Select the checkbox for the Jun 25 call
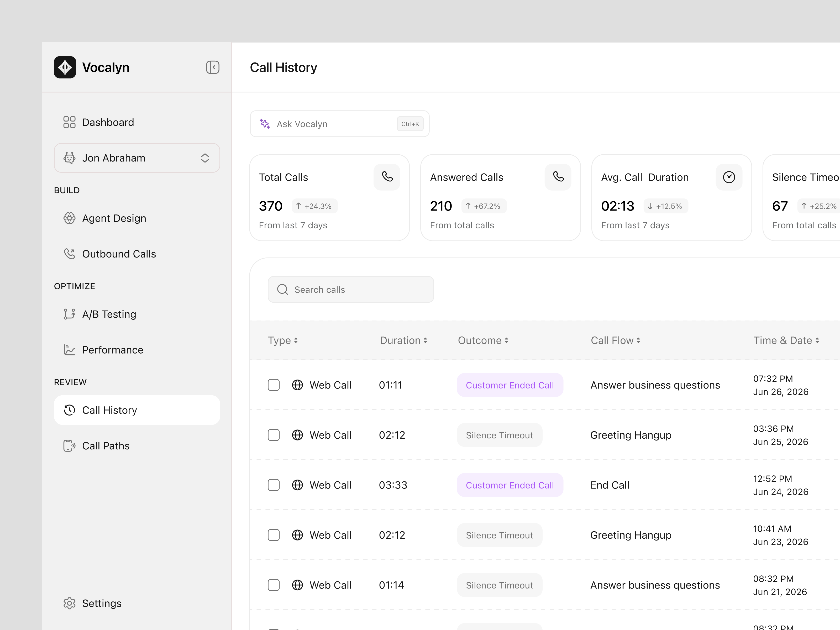 coord(274,435)
